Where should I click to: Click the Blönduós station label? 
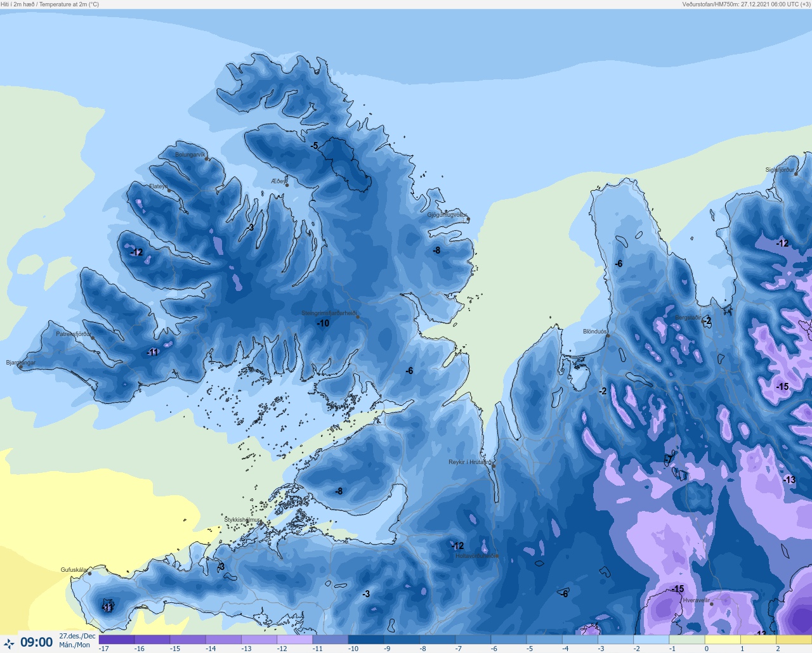(x=595, y=332)
